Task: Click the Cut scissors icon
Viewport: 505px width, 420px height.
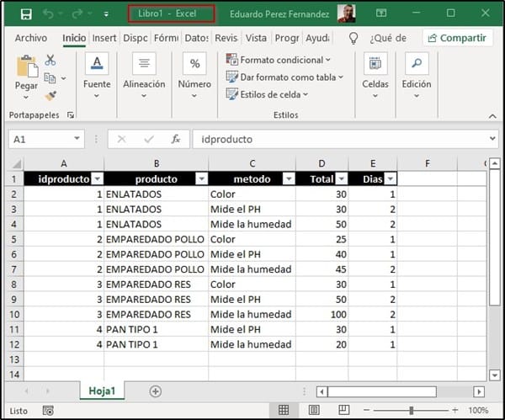Action: coord(50,60)
